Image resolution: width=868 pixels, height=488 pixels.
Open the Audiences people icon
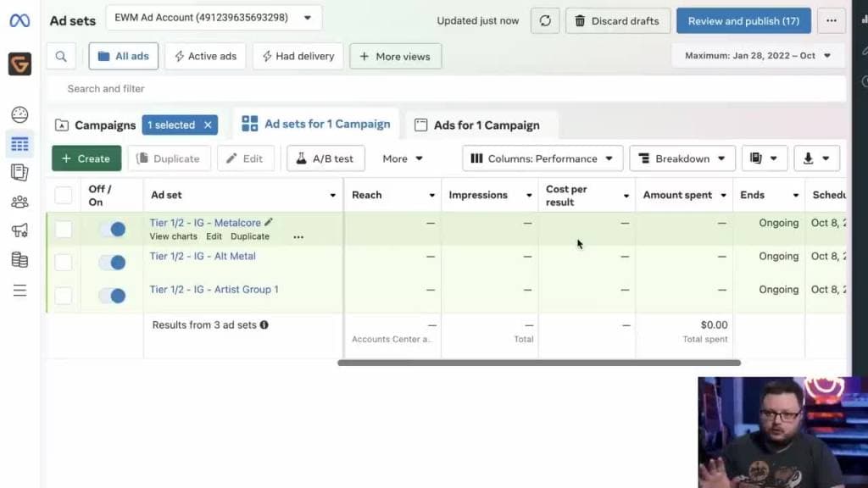pos(19,202)
